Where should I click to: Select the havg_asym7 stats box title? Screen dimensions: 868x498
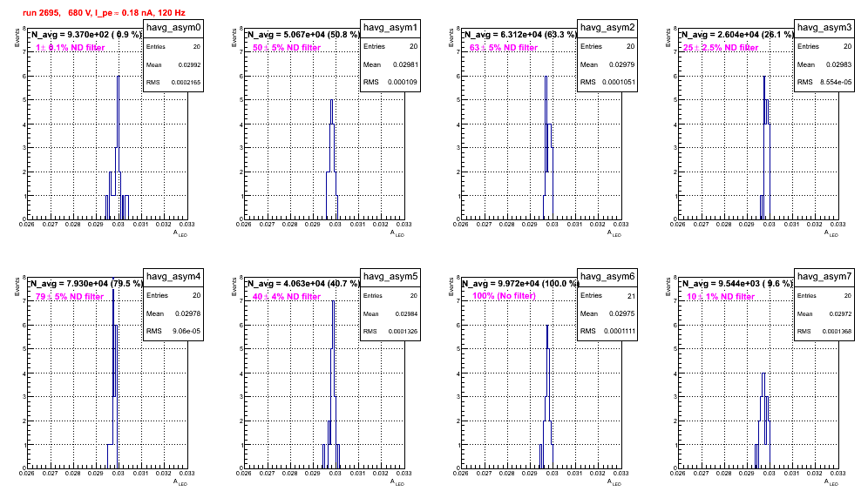coord(824,276)
